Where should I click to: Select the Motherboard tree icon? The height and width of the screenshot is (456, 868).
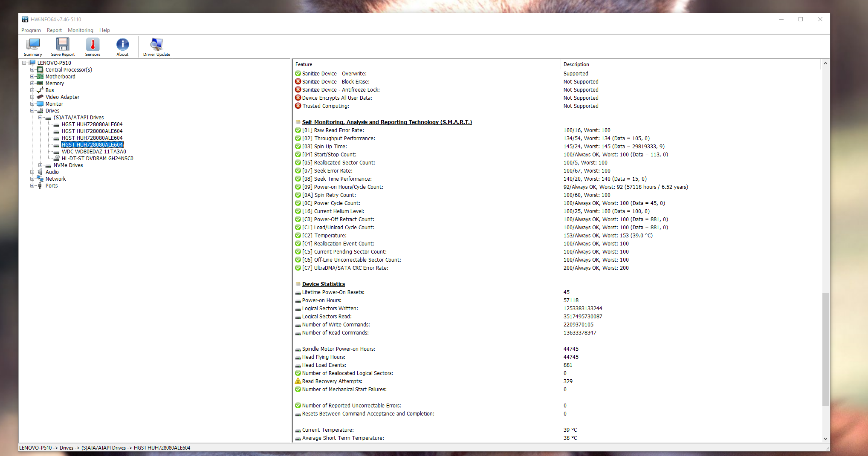[40, 76]
